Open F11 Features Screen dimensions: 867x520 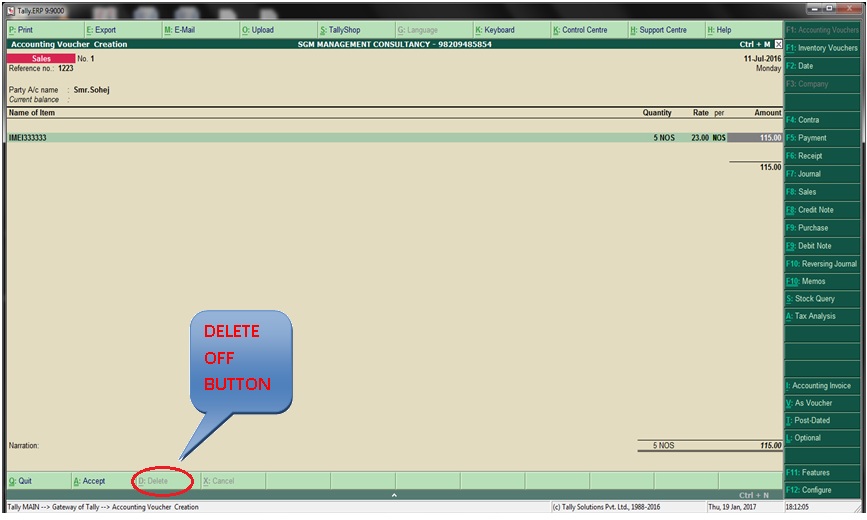click(x=822, y=472)
